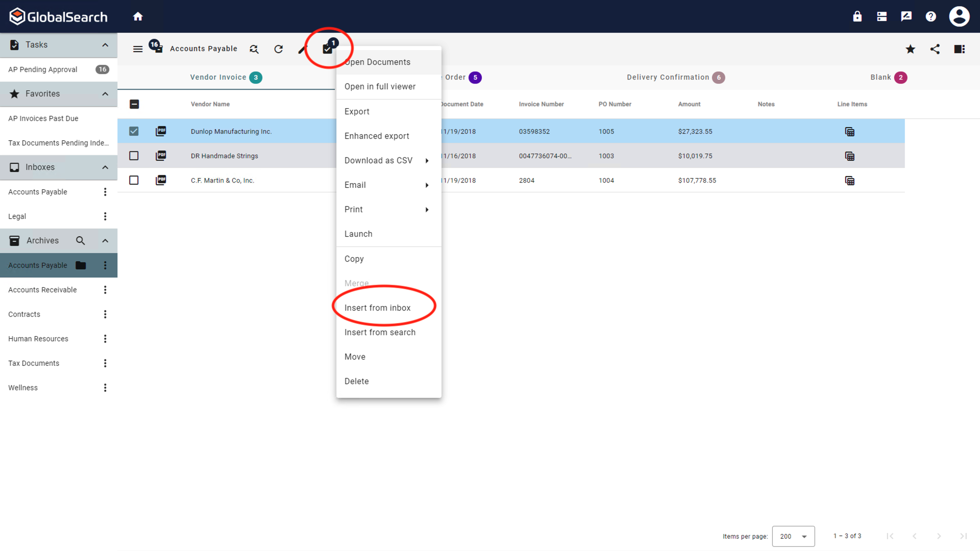Toggle the select-all checkbox in the header
The height and width of the screenshot is (551, 980).
tap(134, 104)
